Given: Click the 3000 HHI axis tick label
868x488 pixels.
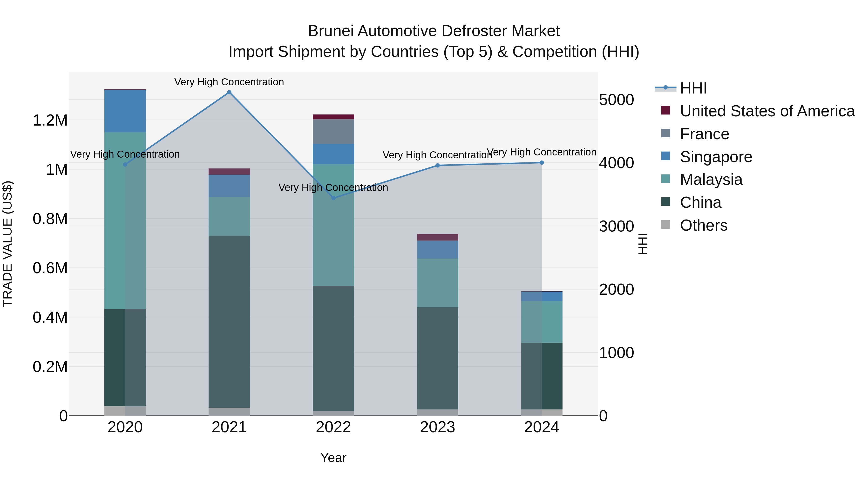Looking at the screenshot, I should (x=617, y=226).
